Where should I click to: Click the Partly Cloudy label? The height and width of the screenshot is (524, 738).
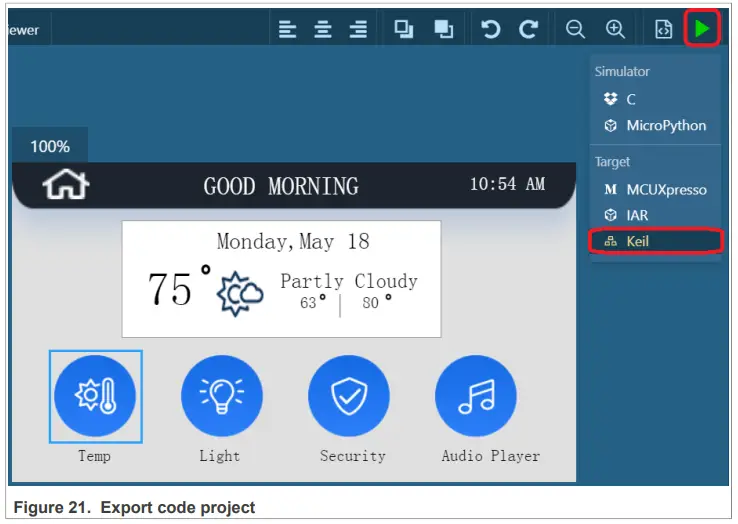[x=349, y=282]
